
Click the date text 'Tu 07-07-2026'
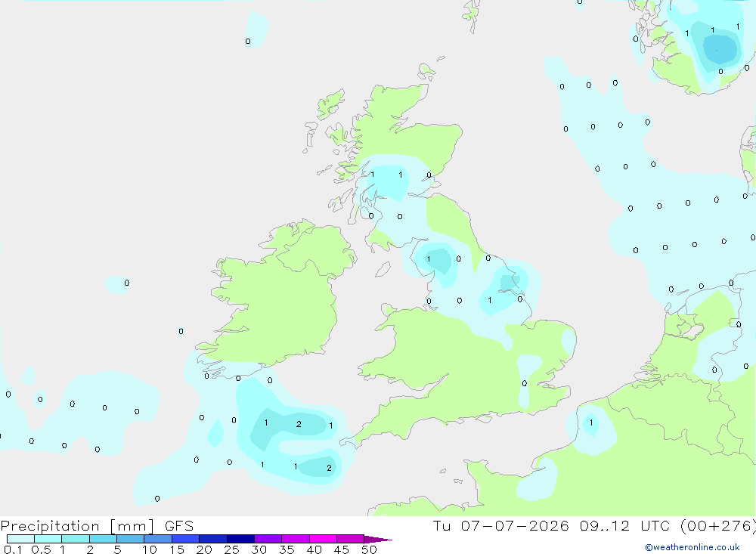pyautogui.click(x=500, y=526)
